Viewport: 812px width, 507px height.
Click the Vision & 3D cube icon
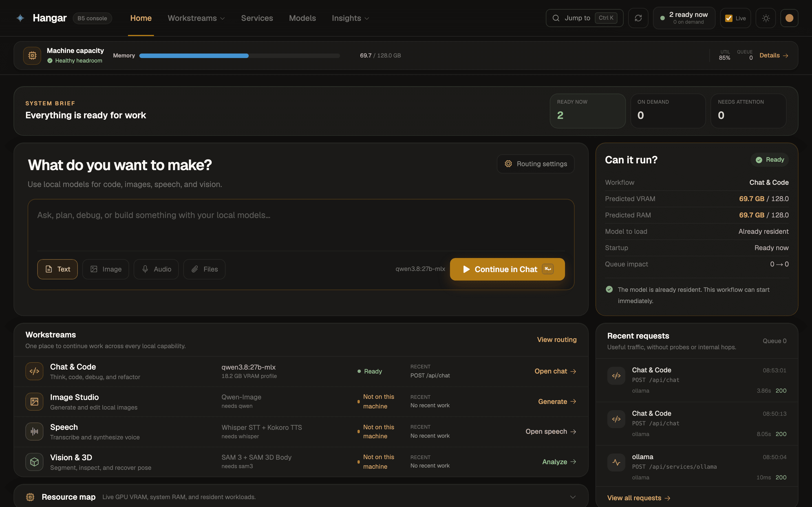pos(34,462)
